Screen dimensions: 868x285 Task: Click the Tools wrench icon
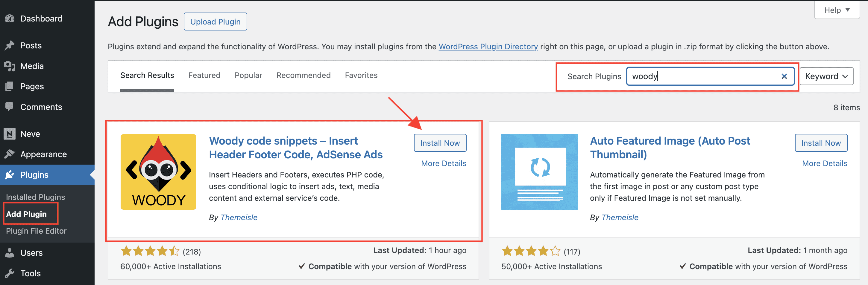click(10, 273)
